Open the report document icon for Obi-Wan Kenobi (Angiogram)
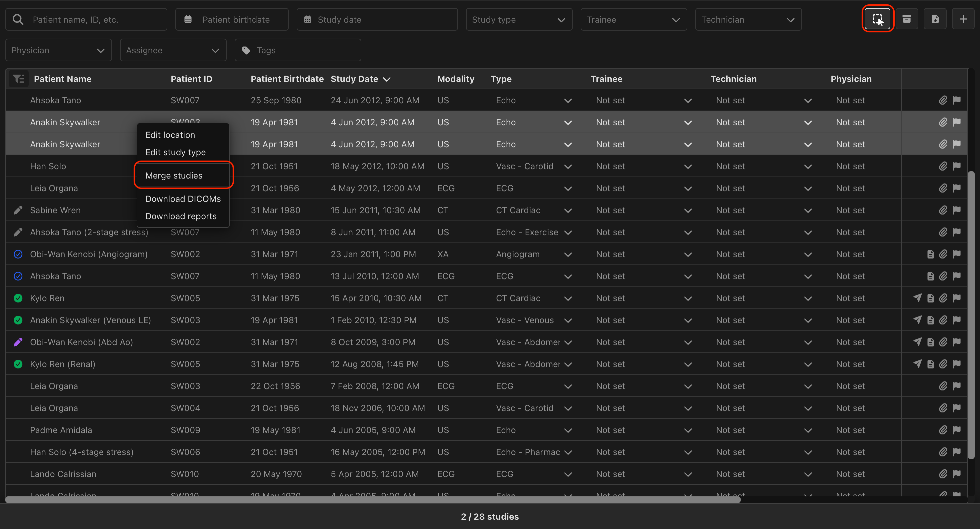This screenshot has width=980, height=529. point(930,254)
